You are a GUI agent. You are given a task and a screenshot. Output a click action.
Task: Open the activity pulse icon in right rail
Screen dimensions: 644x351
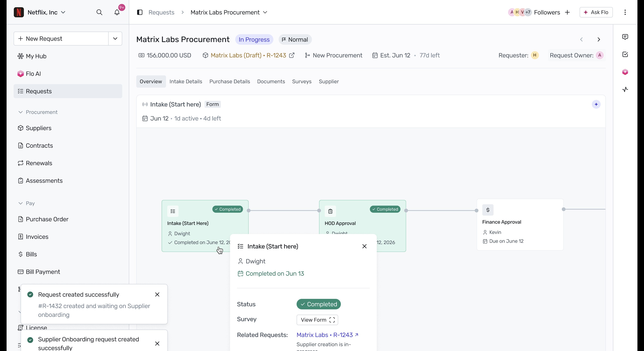point(625,89)
